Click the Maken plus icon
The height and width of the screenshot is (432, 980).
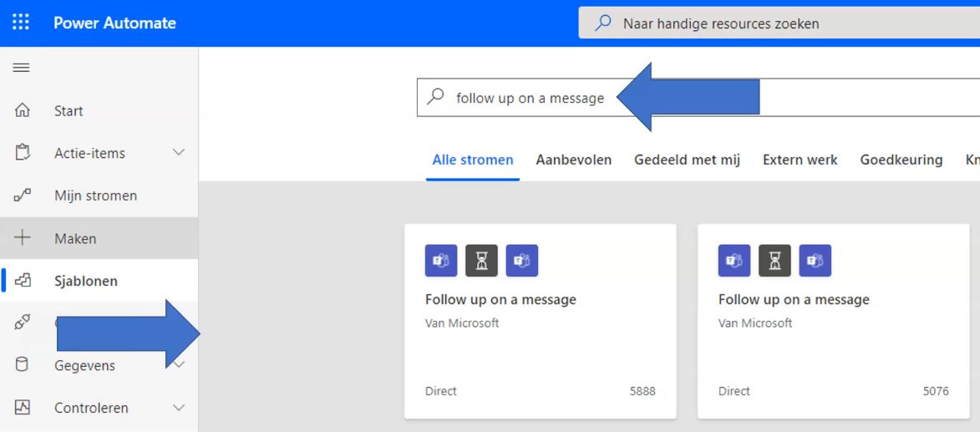click(22, 238)
